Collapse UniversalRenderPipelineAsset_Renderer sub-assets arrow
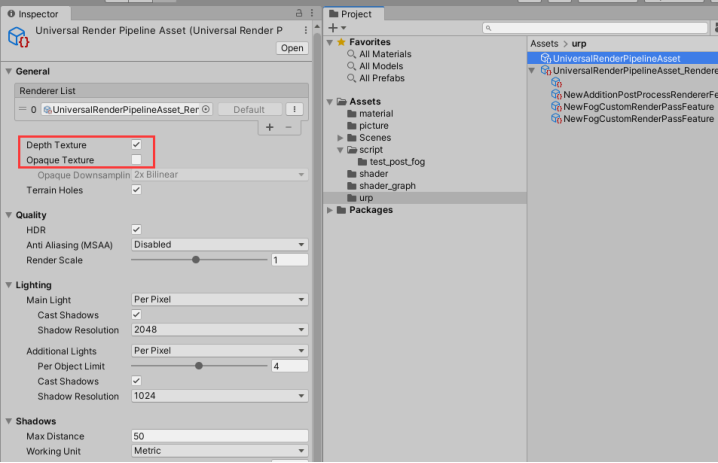This screenshot has width=718, height=463. click(532, 71)
